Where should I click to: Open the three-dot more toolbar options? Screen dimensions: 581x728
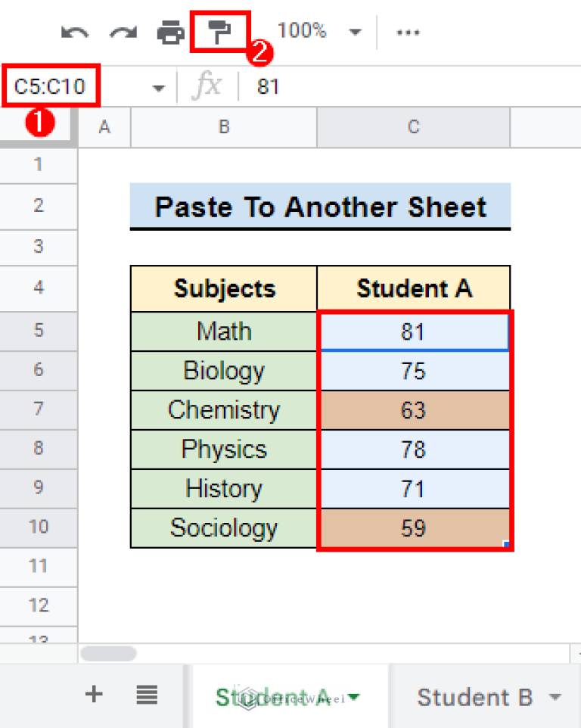pos(408,32)
